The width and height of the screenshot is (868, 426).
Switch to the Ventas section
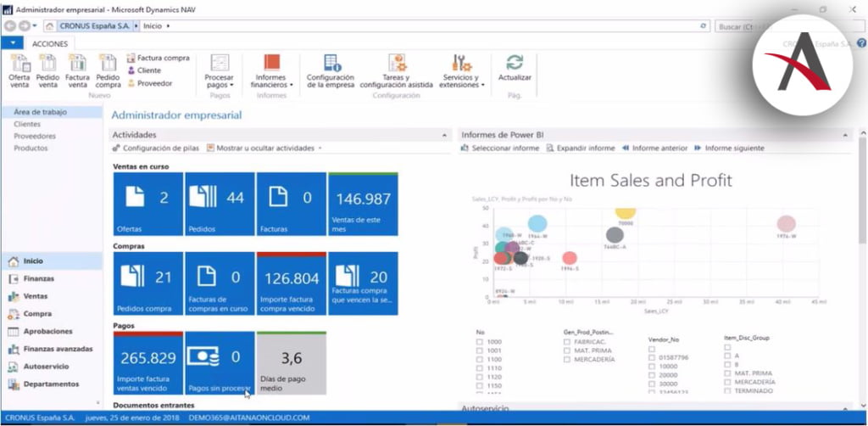click(x=52, y=296)
